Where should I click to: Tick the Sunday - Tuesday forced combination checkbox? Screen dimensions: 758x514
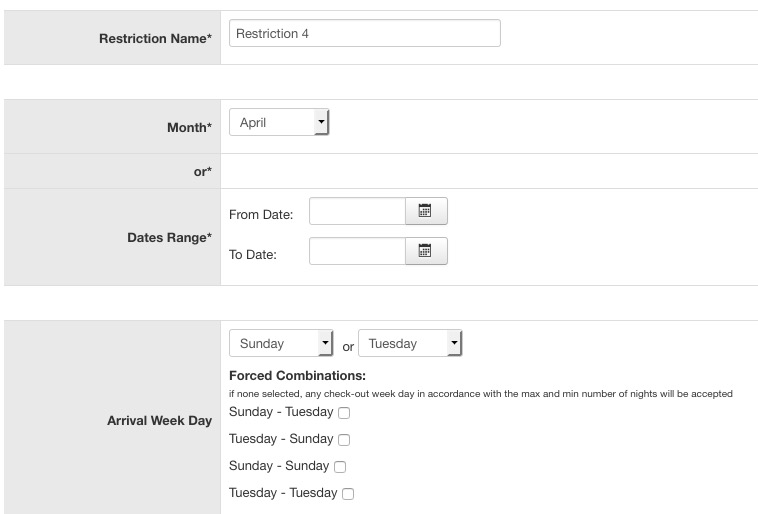(344, 412)
